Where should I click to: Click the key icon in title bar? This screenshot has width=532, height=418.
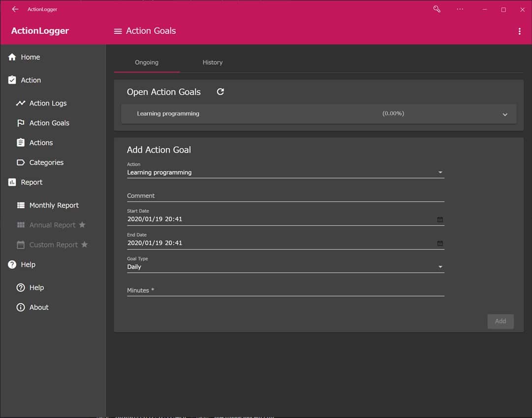437,9
